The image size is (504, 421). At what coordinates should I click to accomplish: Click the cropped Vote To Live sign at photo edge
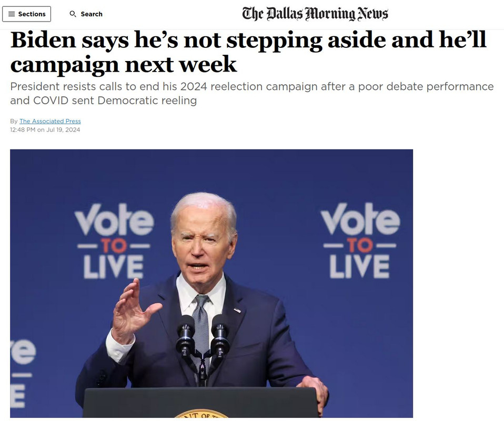23,373
